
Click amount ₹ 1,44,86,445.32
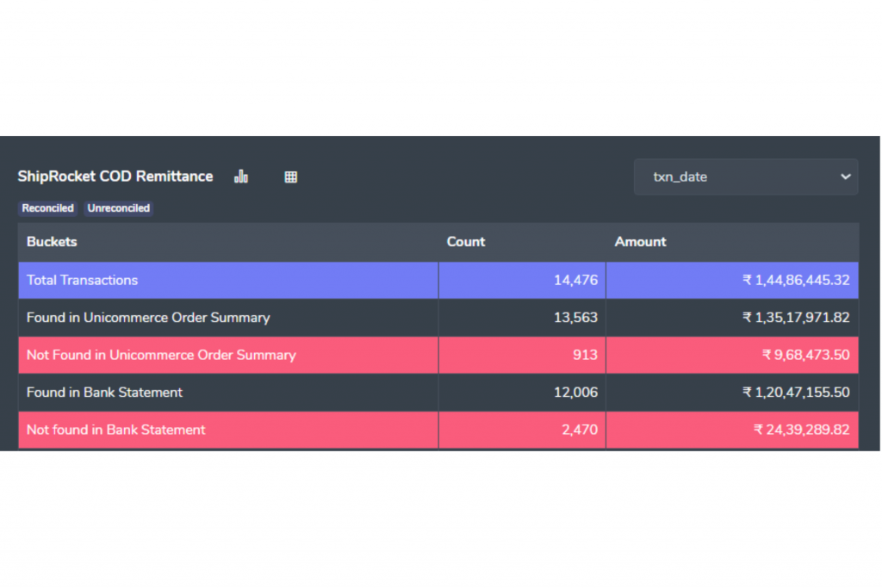796,280
